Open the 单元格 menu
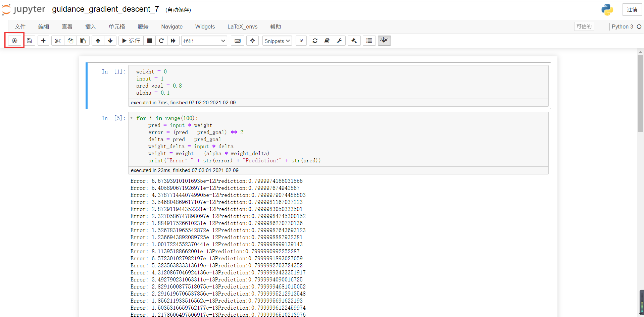The image size is (644, 317). [x=117, y=27]
